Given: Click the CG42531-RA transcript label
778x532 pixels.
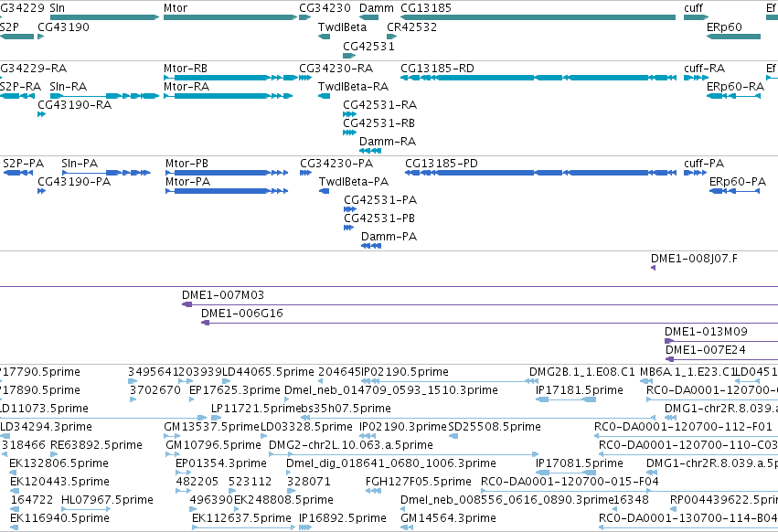Looking at the screenshot, I should point(380,105).
